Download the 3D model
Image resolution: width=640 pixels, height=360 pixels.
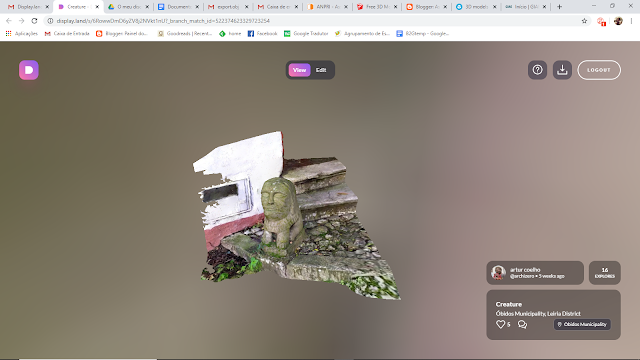click(x=562, y=70)
